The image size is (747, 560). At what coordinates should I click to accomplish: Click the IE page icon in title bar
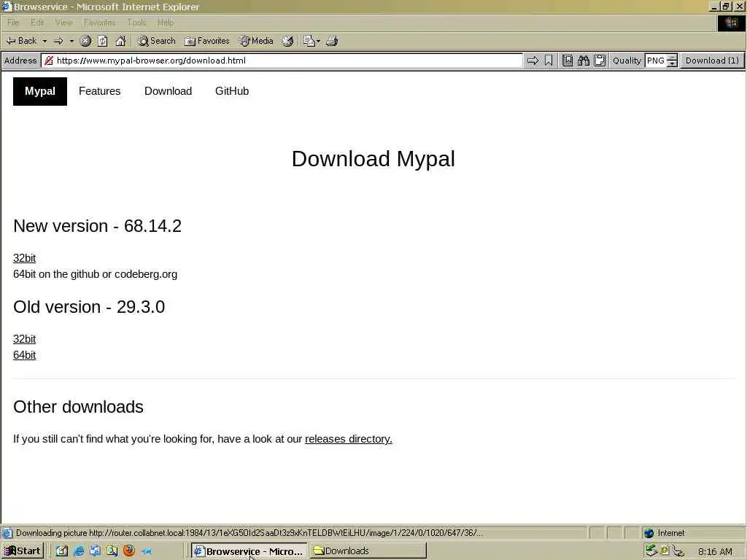[x=7, y=7]
